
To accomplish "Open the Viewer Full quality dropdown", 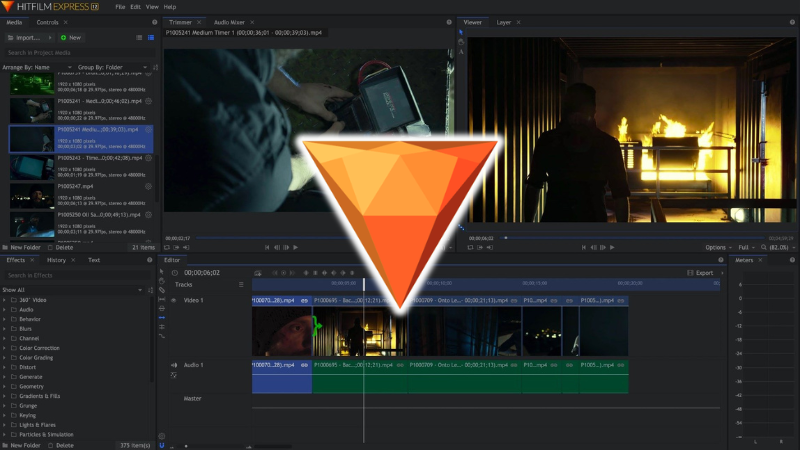I will click(x=746, y=247).
